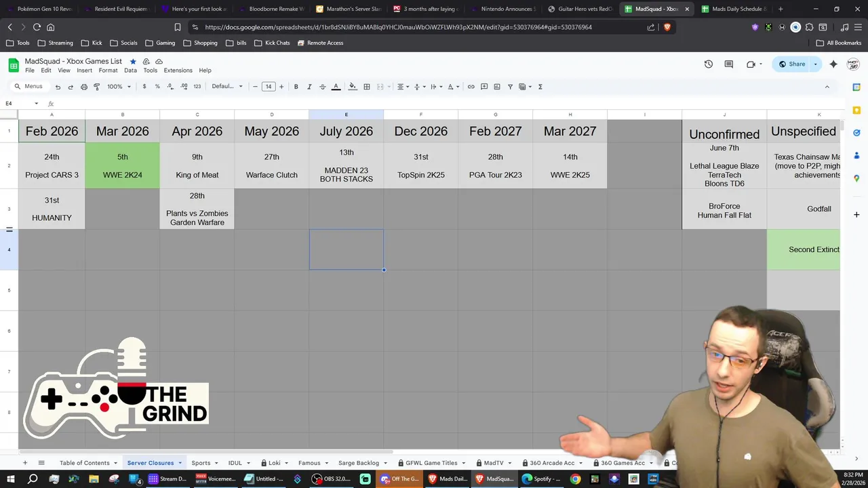The width and height of the screenshot is (868, 488).
Task: Format as percent
Action: (x=157, y=87)
